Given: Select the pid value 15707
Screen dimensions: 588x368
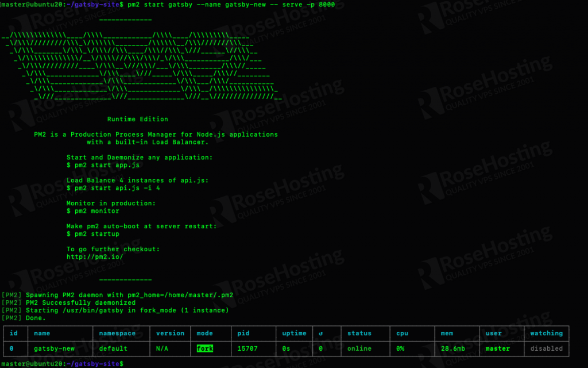Looking at the screenshot, I should point(248,348).
